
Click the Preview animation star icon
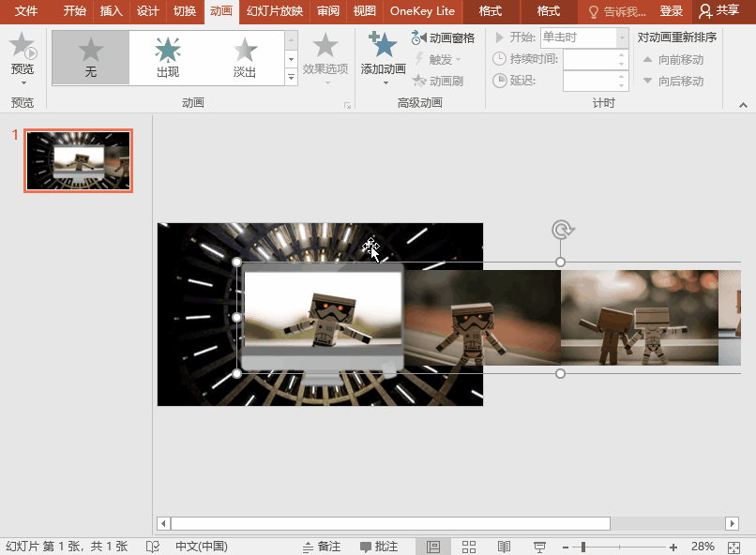22,47
